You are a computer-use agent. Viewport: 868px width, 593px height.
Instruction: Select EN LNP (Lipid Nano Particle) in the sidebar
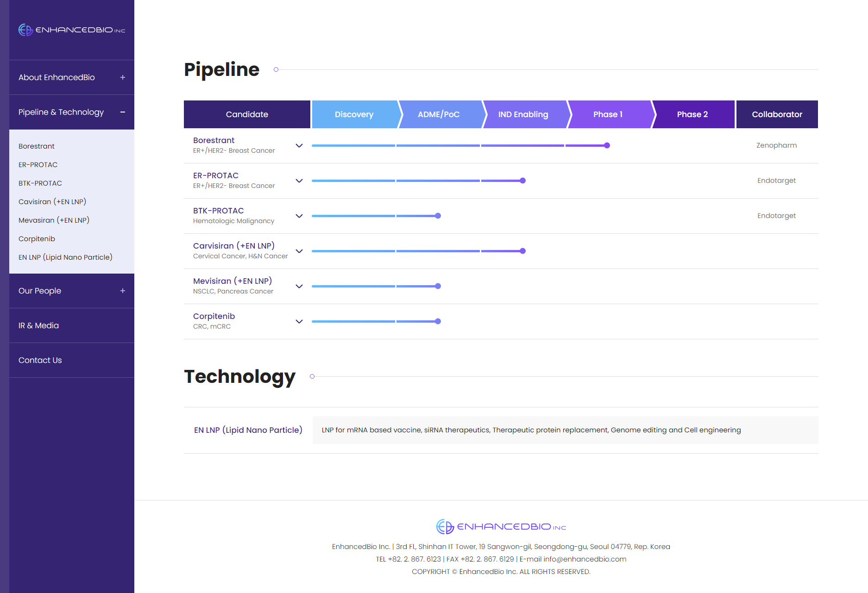(x=65, y=257)
